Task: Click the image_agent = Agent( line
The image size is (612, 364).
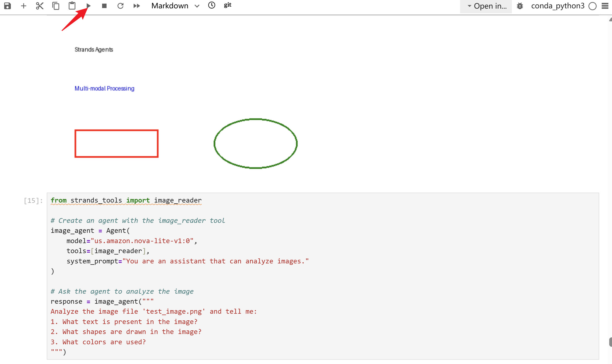Action: 90,231
